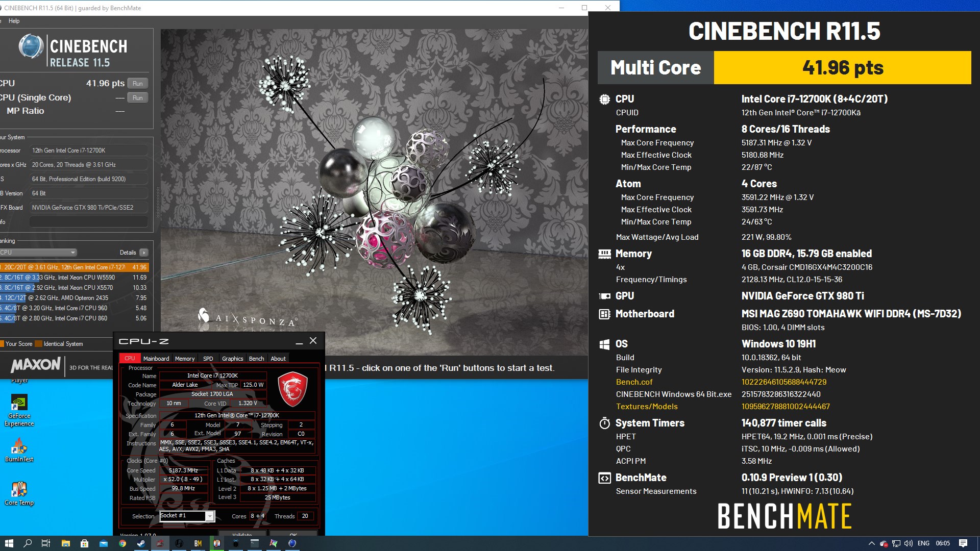The image size is (980, 551).
Task: Open the ranking CPU dropdown
Action: (x=38, y=253)
